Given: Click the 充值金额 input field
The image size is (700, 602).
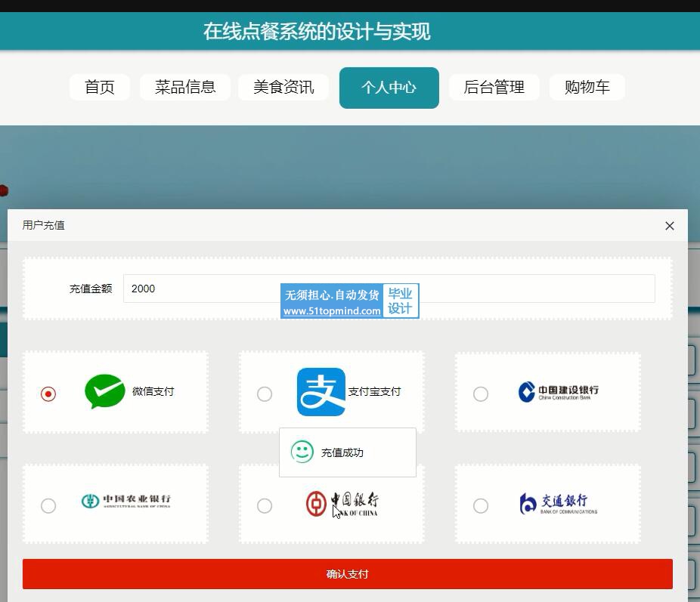Looking at the screenshot, I should pyautogui.click(x=389, y=289).
